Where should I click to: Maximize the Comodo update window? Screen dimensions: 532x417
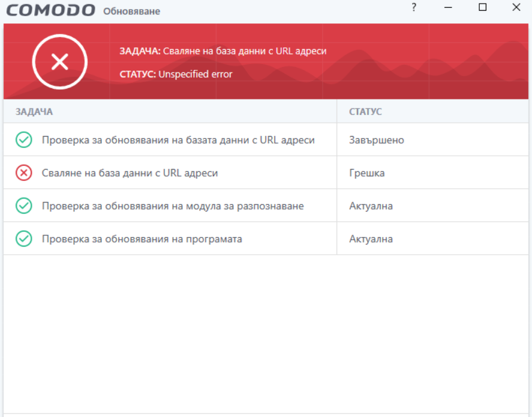482,7
